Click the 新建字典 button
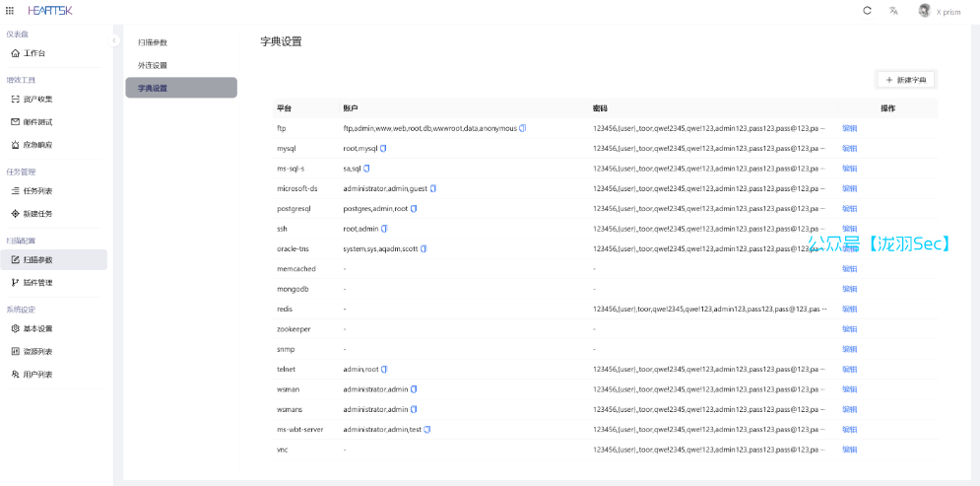The image size is (980, 486). pyautogui.click(x=905, y=79)
